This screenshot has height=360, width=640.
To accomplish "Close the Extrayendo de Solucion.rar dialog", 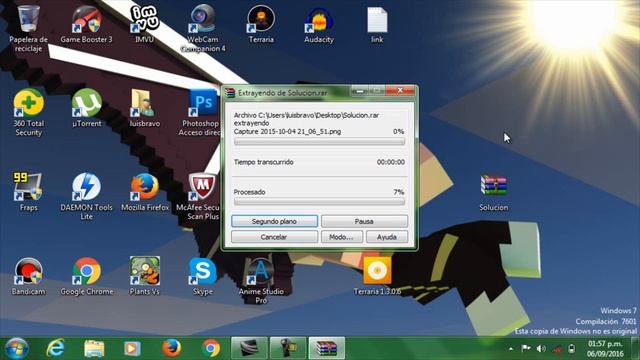I will click(x=400, y=91).
